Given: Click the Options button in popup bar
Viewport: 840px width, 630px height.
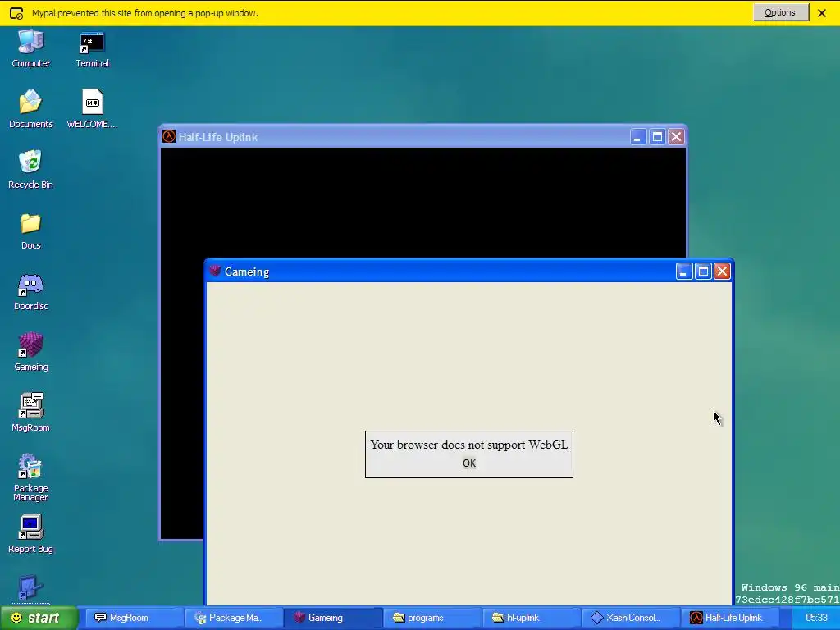Looking at the screenshot, I should pos(780,12).
